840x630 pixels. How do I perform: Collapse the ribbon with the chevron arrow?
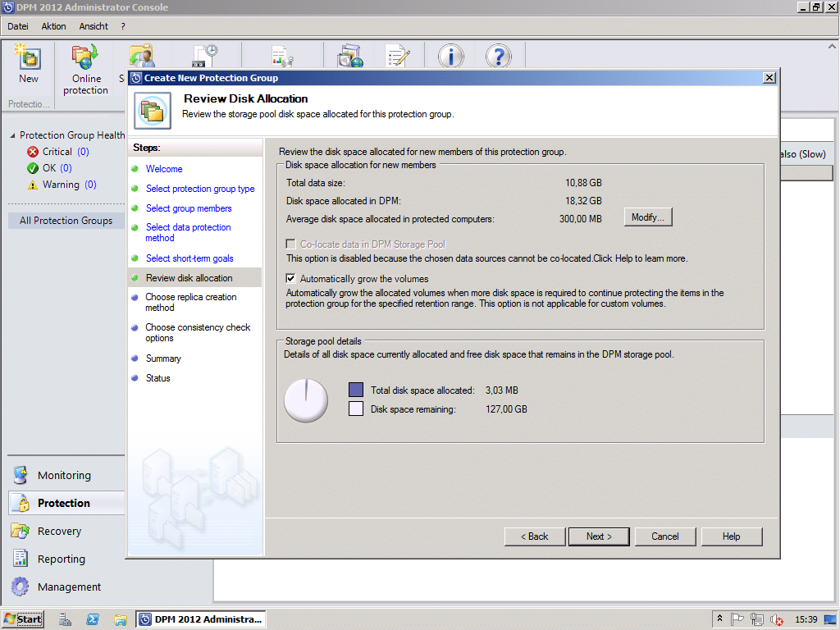coord(832,47)
